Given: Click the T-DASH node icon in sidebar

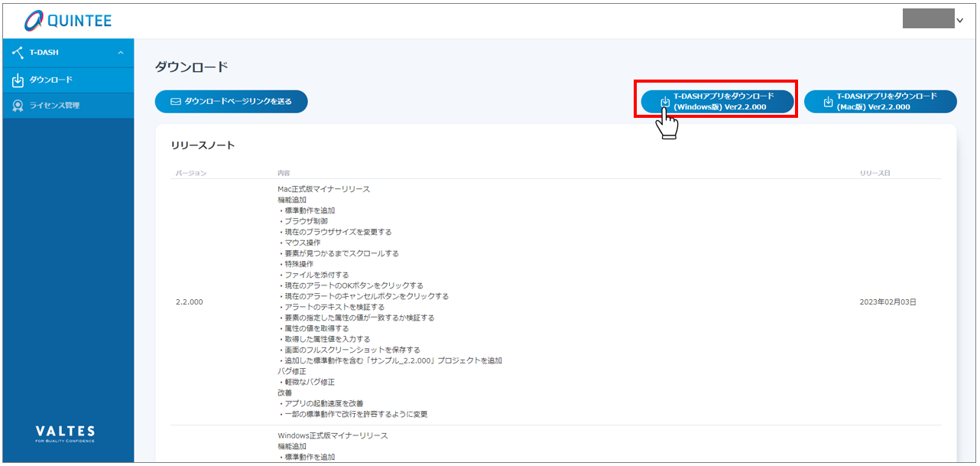Looking at the screenshot, I should point(18,53).
